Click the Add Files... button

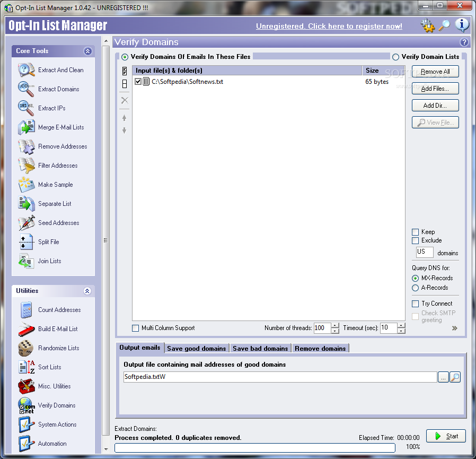pos(435,89)
